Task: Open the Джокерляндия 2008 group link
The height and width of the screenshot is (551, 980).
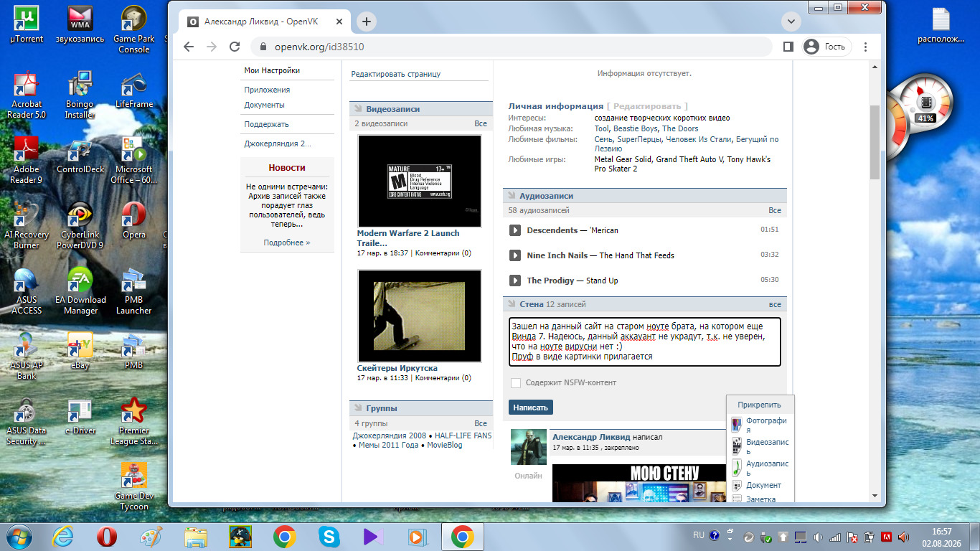Action: [x=390, y=435]
